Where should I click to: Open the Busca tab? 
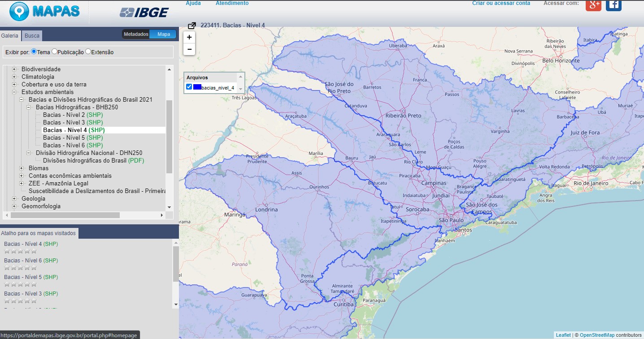32,36
